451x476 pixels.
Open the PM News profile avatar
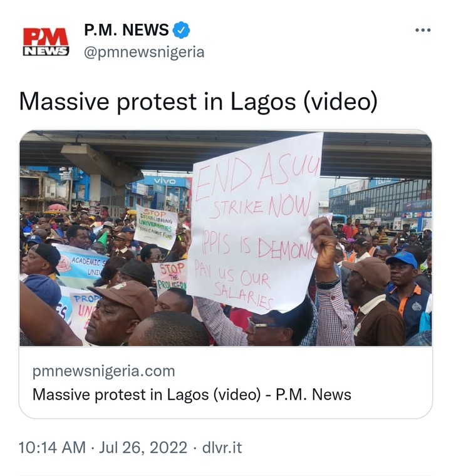pos(46,41)
